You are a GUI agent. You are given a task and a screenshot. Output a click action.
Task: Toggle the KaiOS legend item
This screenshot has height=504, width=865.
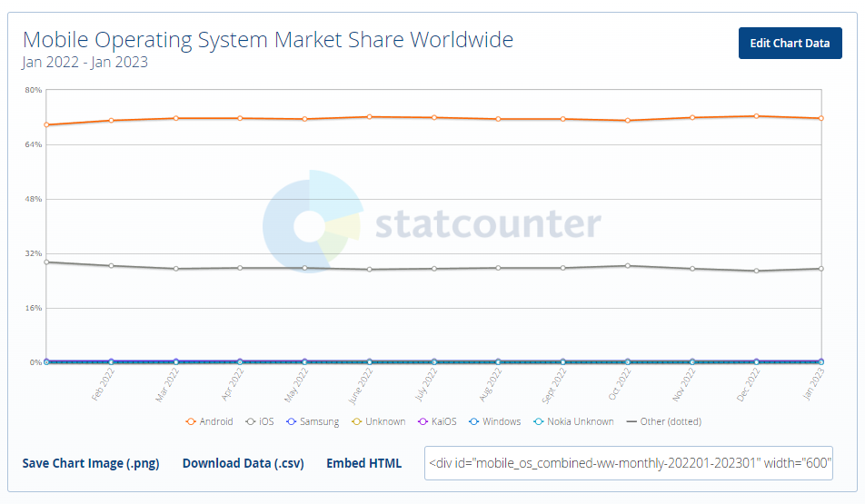pos(438,421)
